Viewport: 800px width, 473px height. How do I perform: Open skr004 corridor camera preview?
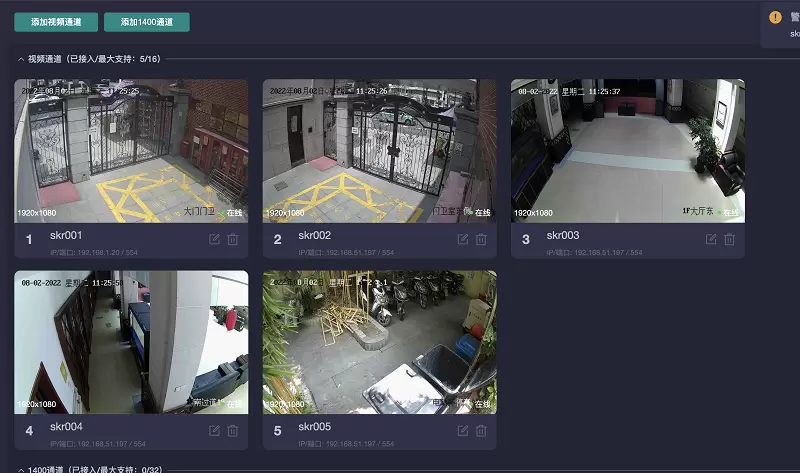[x=131, y=342]
